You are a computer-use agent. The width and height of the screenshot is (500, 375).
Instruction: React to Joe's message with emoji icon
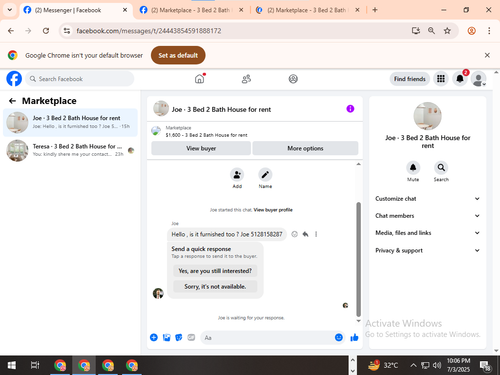294,234
